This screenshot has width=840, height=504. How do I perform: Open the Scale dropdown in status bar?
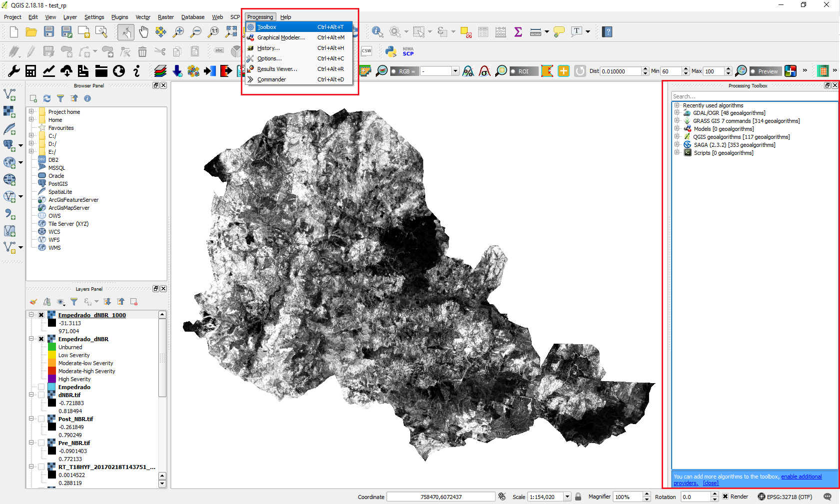point(567,497)
